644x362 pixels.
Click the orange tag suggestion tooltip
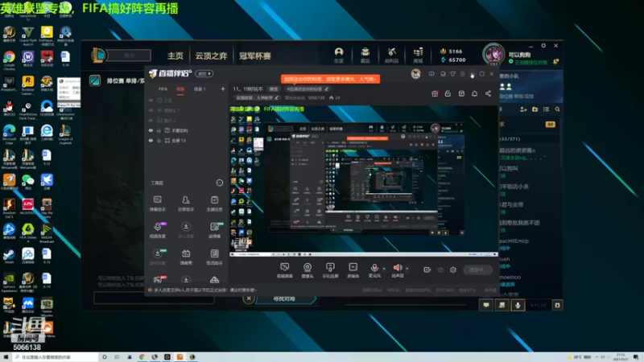[330, 79]
